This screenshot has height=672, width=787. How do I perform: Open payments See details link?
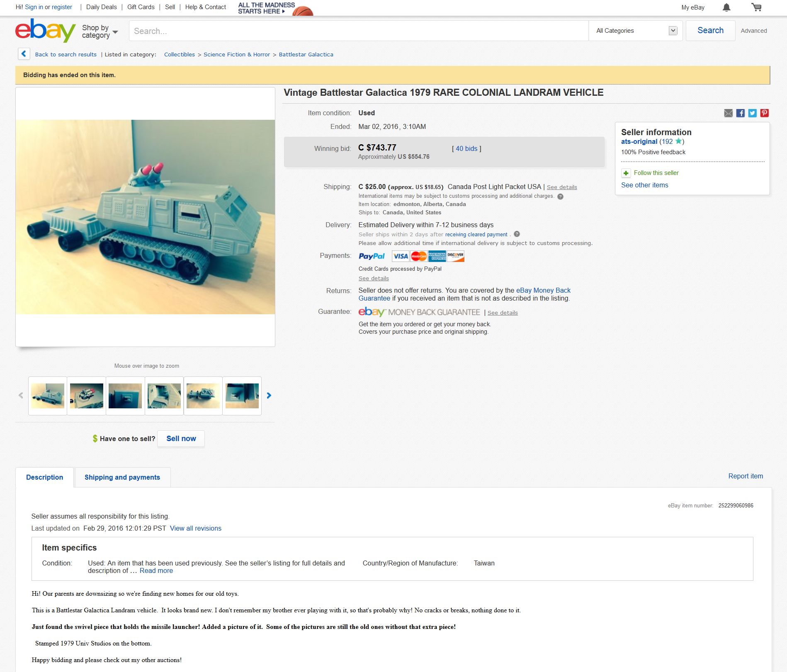point(374,279)
